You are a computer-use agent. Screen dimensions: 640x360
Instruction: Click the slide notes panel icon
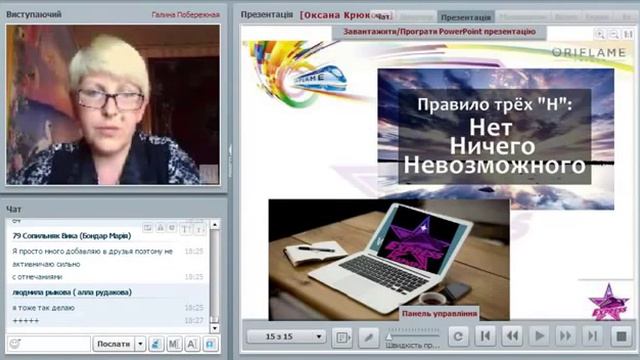point(342,337)
